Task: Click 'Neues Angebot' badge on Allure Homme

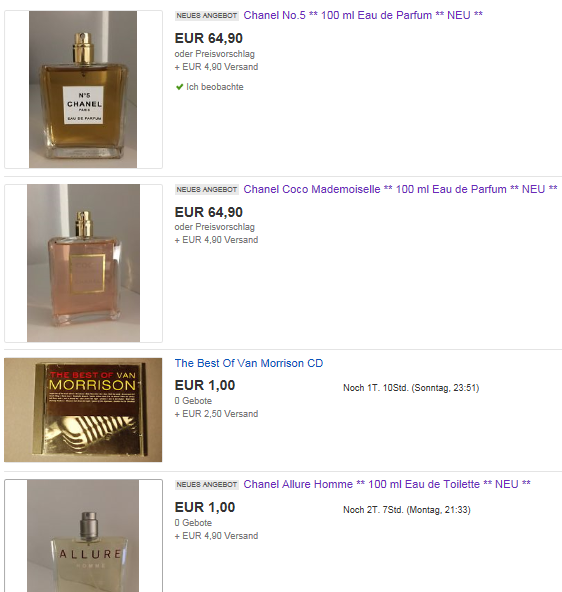Action: (x=206, y=485)
